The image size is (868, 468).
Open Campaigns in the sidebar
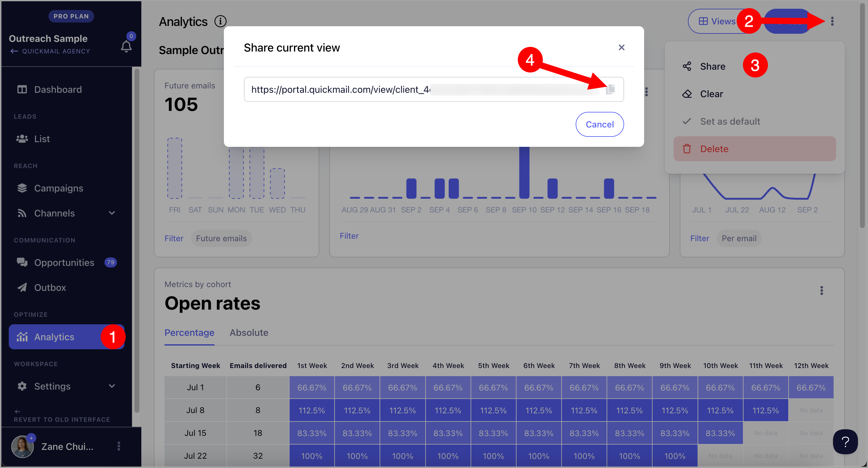pos(67,188)
